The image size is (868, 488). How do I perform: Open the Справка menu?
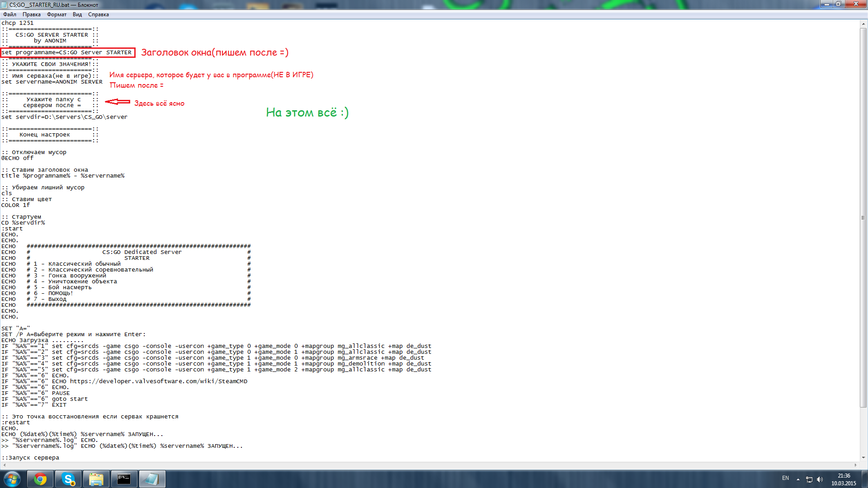point(99,14)
